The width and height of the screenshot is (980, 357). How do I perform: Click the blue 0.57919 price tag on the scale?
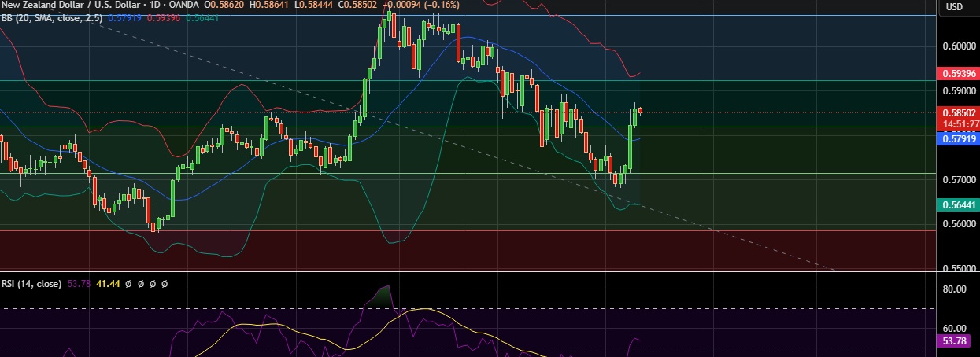tap(960, 138)
